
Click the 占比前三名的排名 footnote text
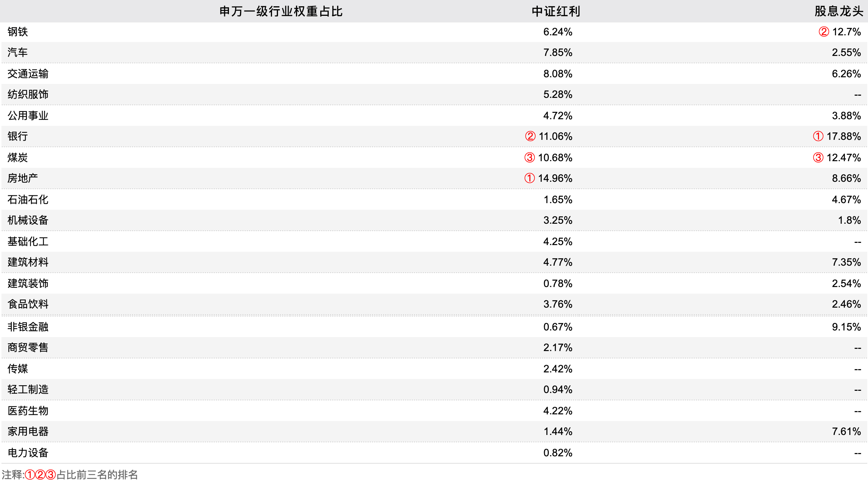(x=97, y=475)
